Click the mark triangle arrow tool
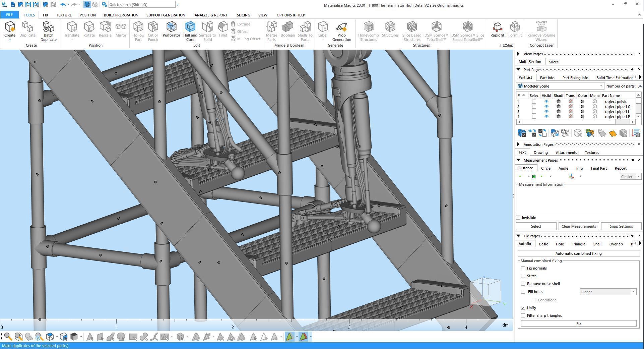Image resolution: width=644 pixels, height=349 pixels. click(90, 337)
